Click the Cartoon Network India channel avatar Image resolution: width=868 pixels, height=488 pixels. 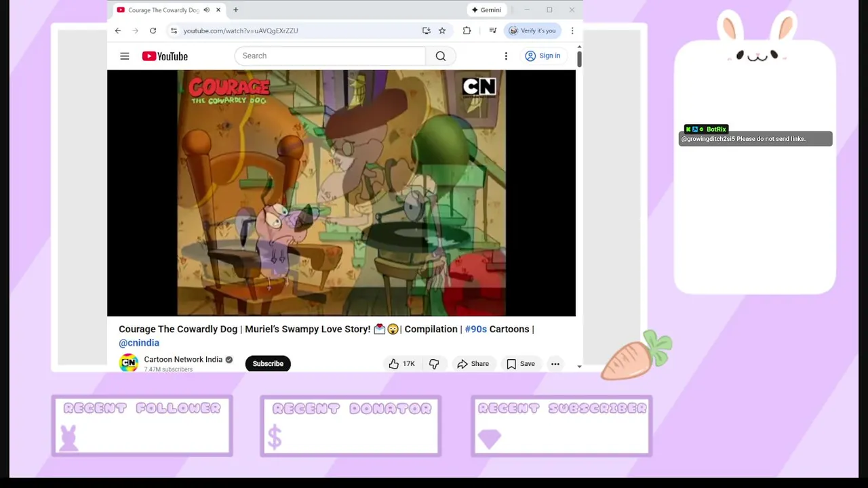[129, 363]
